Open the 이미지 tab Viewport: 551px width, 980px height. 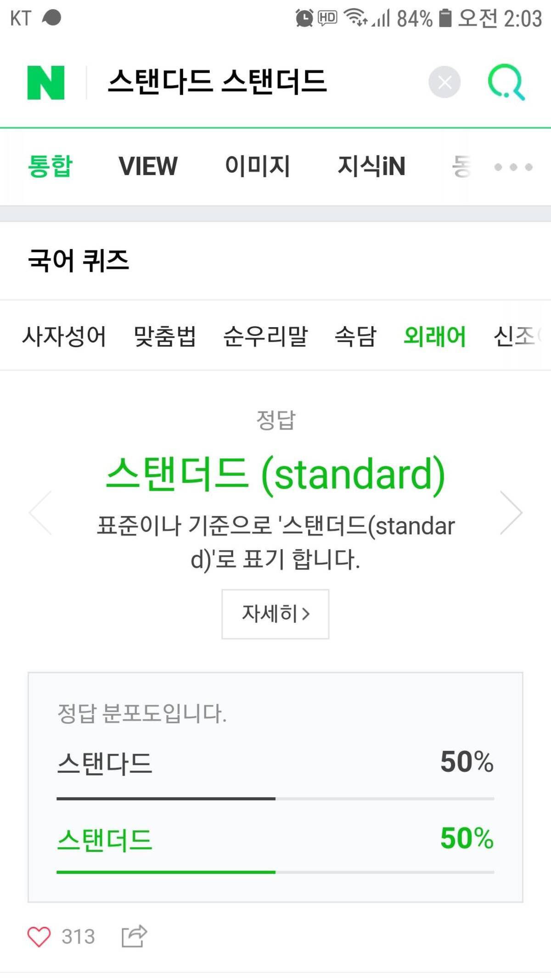[257, 166]
